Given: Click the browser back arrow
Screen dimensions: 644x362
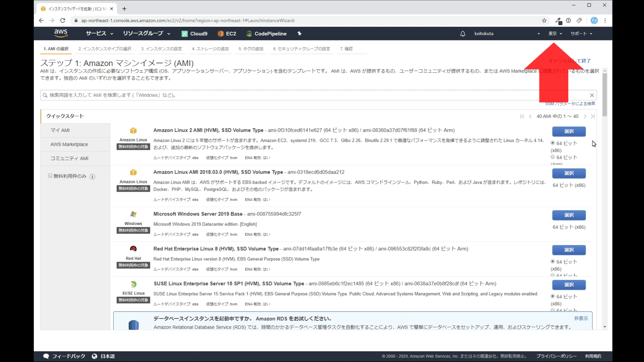Looking at the screenshot, I should click(x=41, y=20).
